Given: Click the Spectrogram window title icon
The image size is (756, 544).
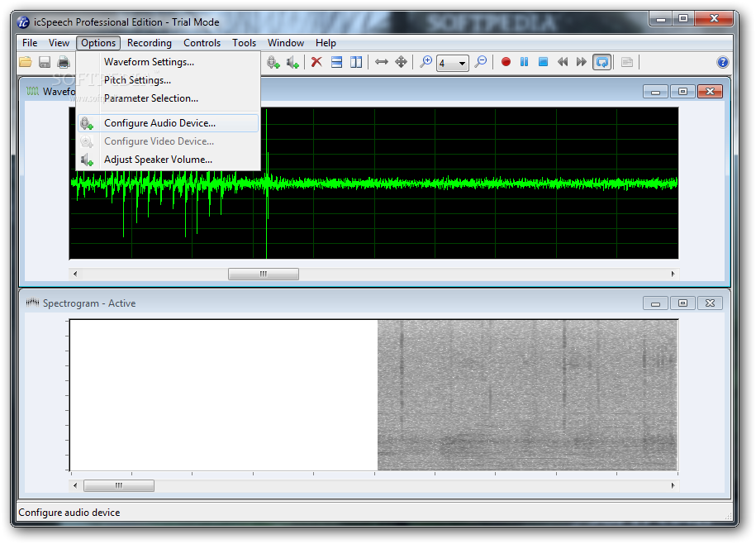Looking at the screenshot, I should (x=32, y=303).
